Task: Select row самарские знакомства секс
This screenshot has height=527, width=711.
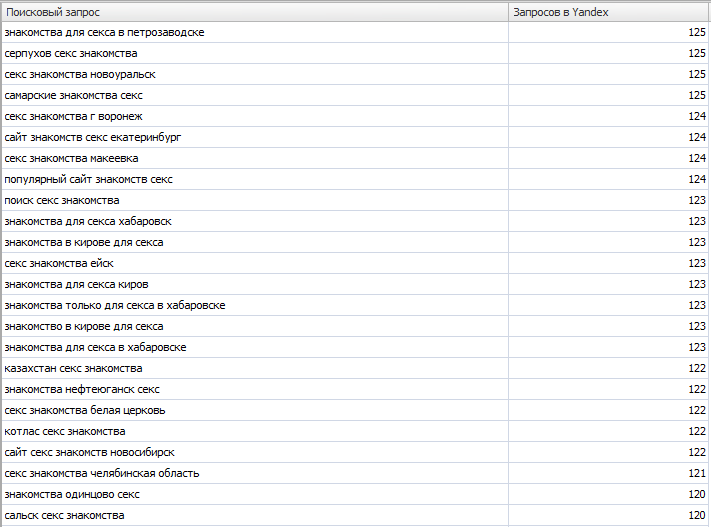Action: tap(355, 95)
